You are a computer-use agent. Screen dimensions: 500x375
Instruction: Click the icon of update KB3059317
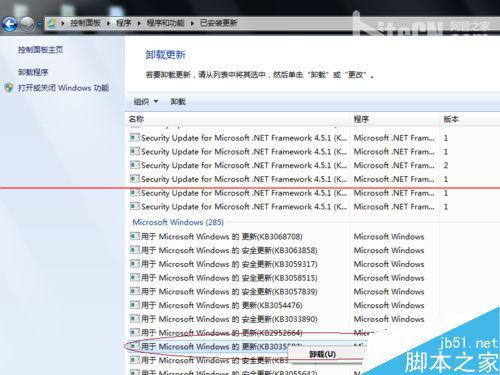click(x=134, y=264)
